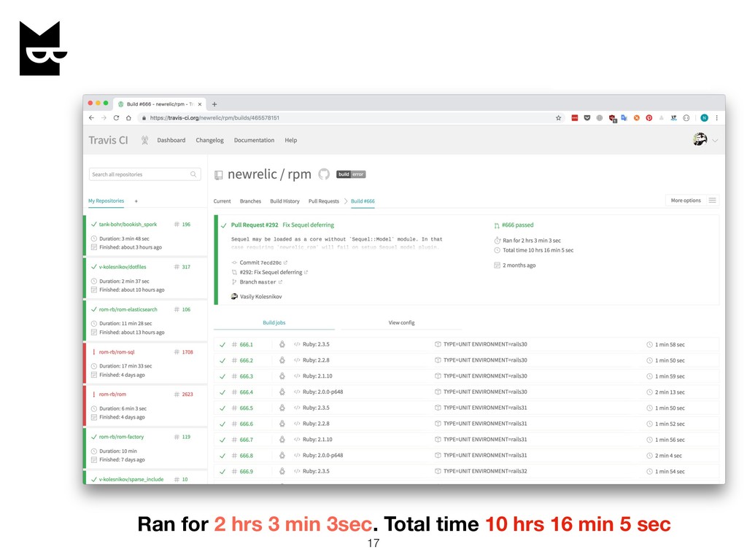Switch to the Pull Requests tab

(x=323, y=201)
